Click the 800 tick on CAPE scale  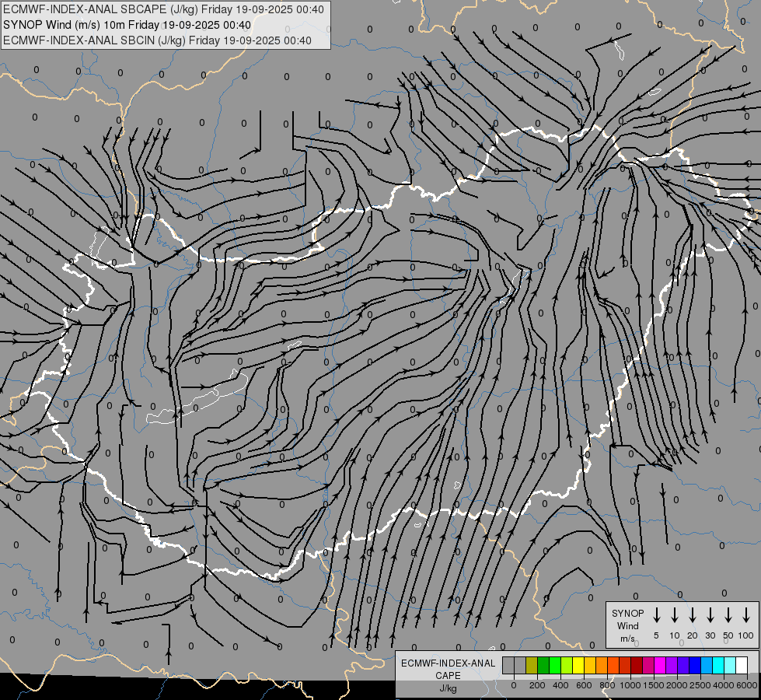pos(607,685)
